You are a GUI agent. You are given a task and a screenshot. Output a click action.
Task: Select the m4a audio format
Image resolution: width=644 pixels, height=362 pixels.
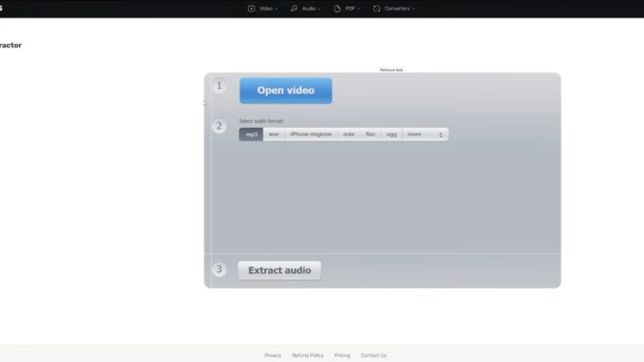tap(348, 134)
